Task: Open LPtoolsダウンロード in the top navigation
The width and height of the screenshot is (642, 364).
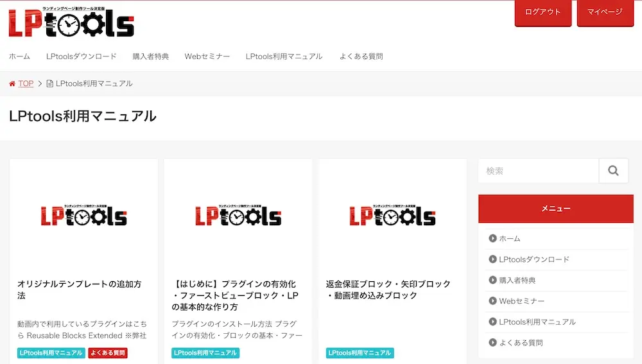Action: (x=81, y=56)
